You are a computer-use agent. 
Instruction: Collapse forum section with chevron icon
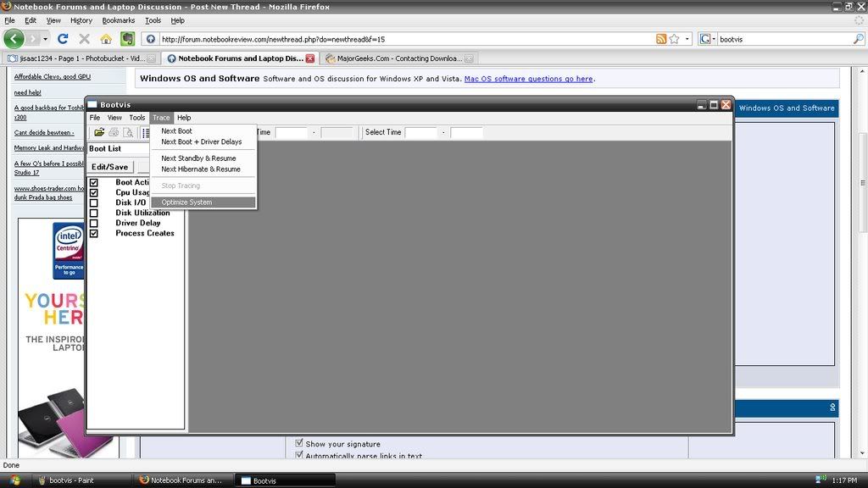[832, 408]
